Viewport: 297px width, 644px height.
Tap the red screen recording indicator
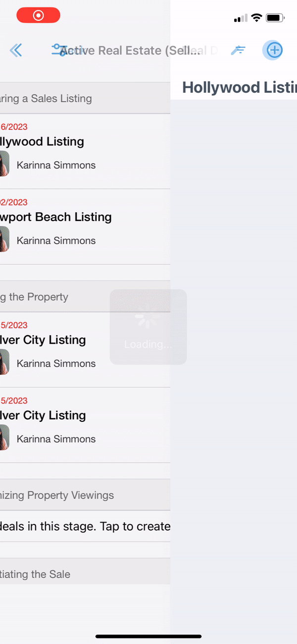tap(38, 15)
